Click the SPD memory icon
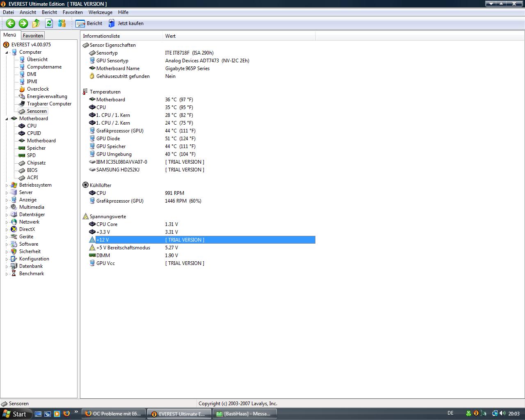 [x=22, y=155]
